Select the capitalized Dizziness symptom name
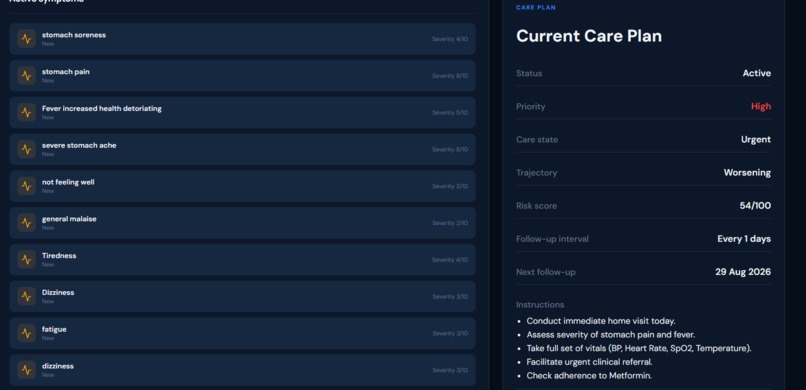This screenshot has height=390, width=806. point(58,292)
